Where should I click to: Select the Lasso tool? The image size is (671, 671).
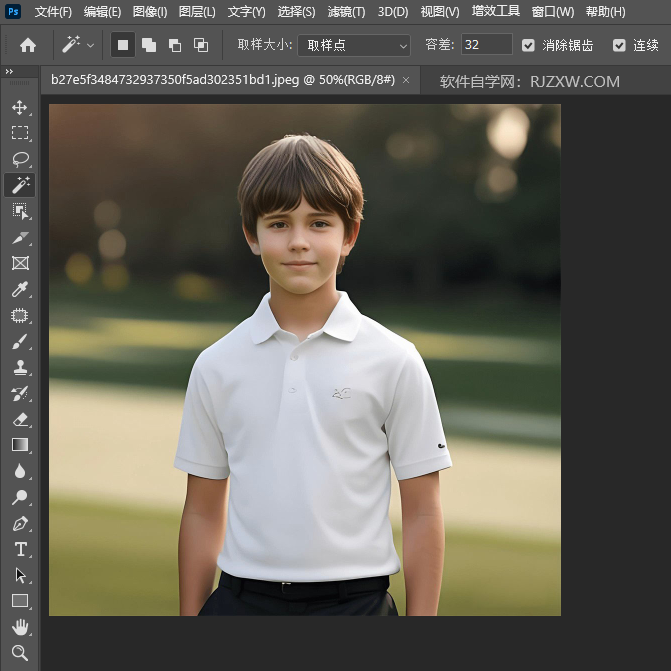click(20, 159)
